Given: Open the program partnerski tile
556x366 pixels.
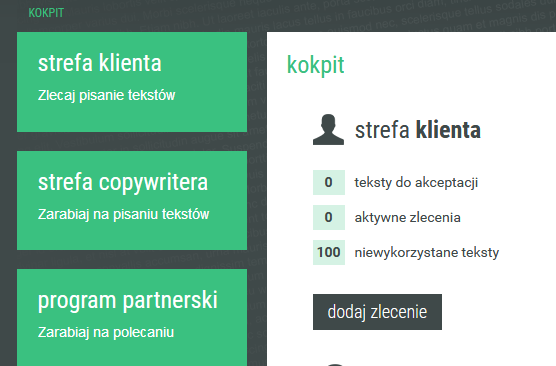Looking at the screenshot, I should tap(132, 317).
